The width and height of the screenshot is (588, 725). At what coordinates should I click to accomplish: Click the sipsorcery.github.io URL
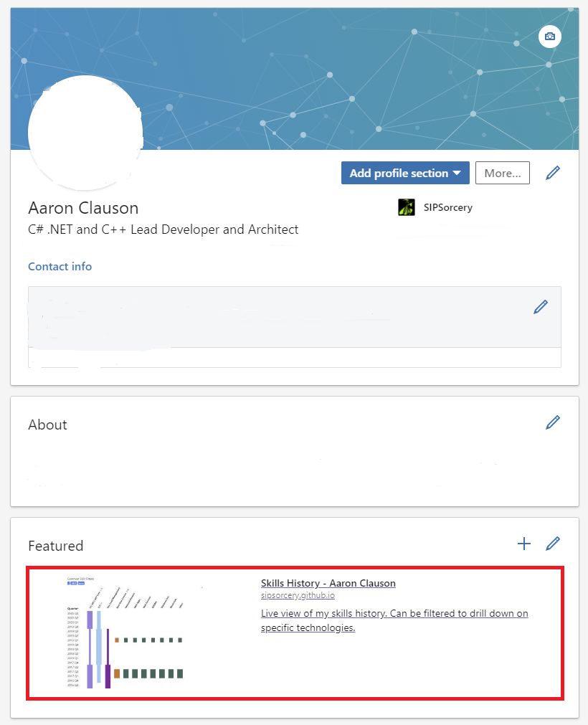point(298,595)
